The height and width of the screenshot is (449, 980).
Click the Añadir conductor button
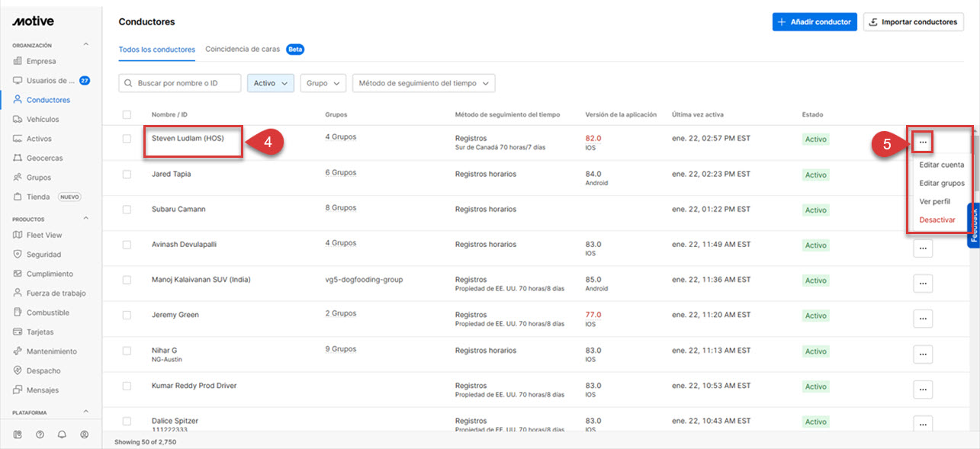814,22
